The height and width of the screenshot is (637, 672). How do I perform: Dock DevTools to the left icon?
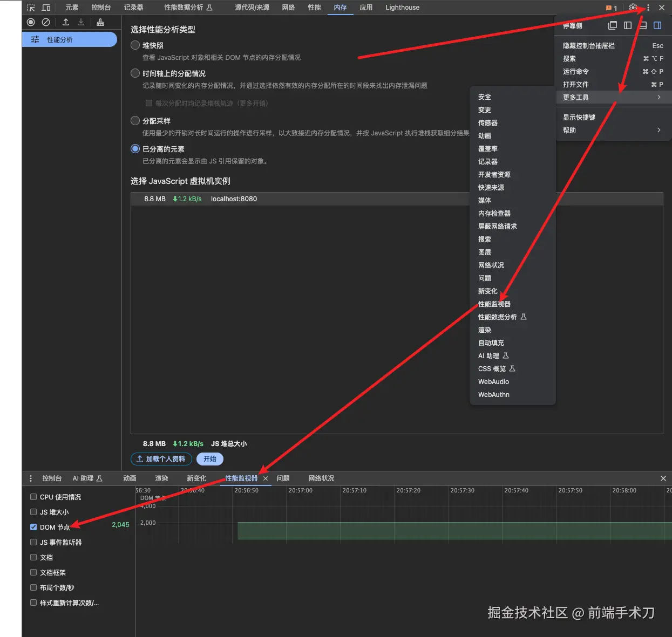pos(628,25)
